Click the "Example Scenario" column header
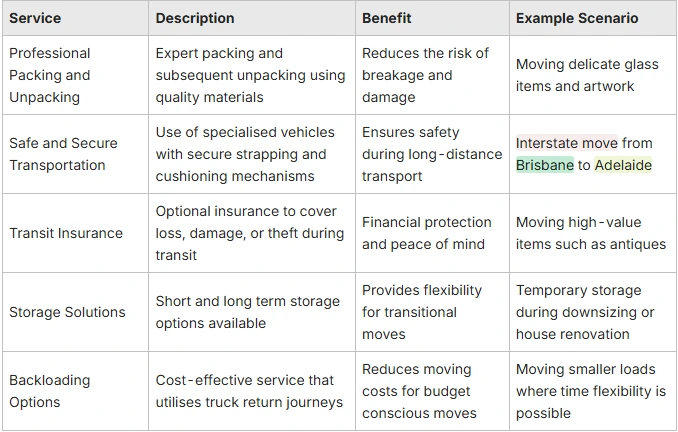This screenshot has width=678, height=432. (x=577, y=18)
